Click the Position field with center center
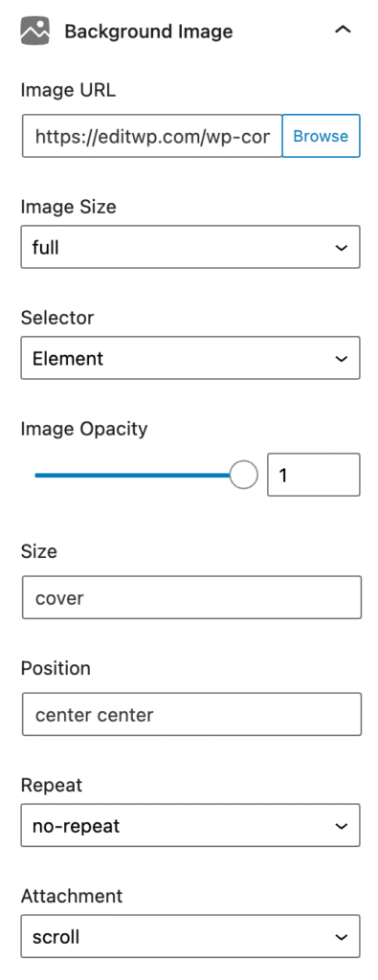 pos(191,714)
